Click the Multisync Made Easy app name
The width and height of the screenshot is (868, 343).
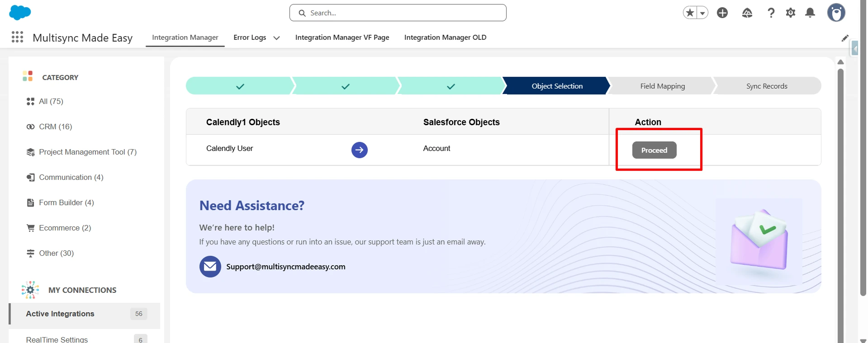point(83,38)
